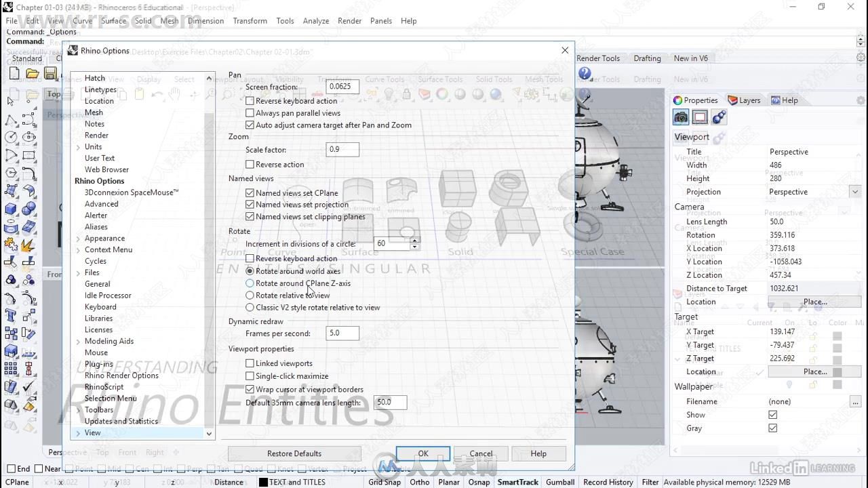
Task: Expand the Appearance tree item
Action: pos(78,239)
